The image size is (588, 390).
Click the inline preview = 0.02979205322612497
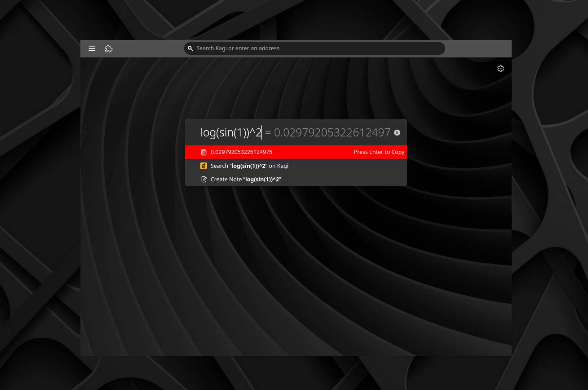pyautogui.click(x=327, y=132)
